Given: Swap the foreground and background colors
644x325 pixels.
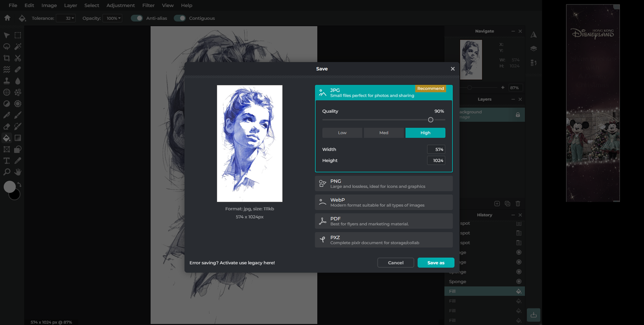Looking at the screenshot, I should [20, 185].
